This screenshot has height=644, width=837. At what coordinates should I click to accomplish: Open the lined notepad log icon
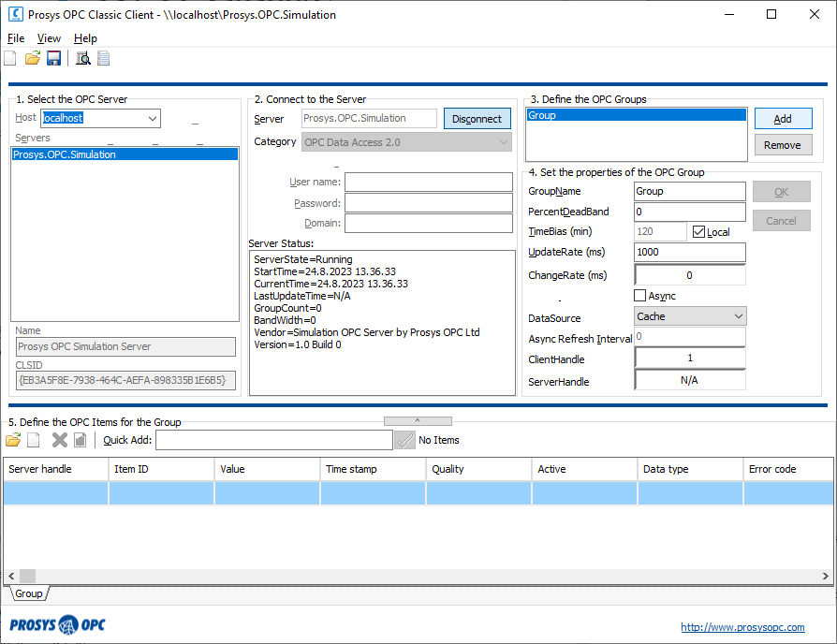pos(104,58)
